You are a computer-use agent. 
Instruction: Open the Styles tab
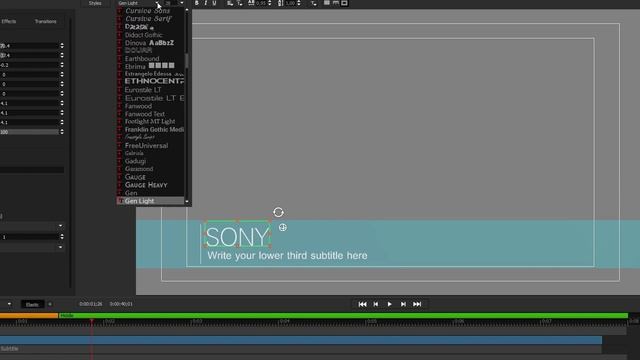[95, 3]
